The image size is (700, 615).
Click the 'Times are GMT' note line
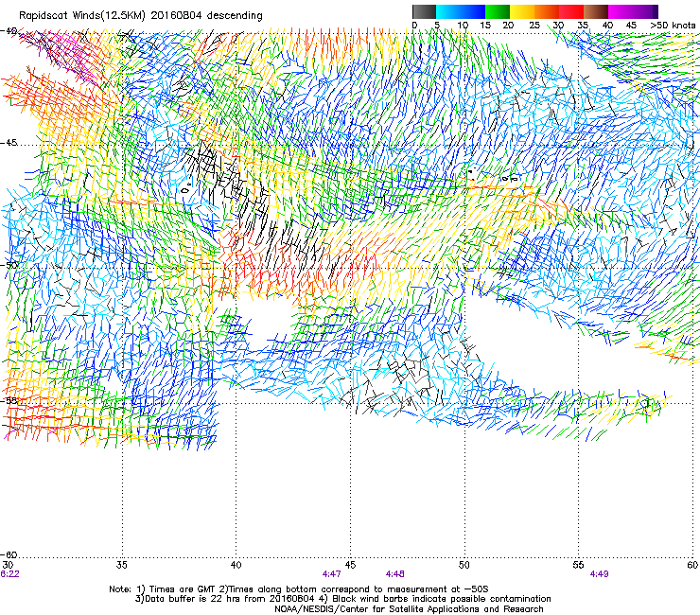pos(299,589)
